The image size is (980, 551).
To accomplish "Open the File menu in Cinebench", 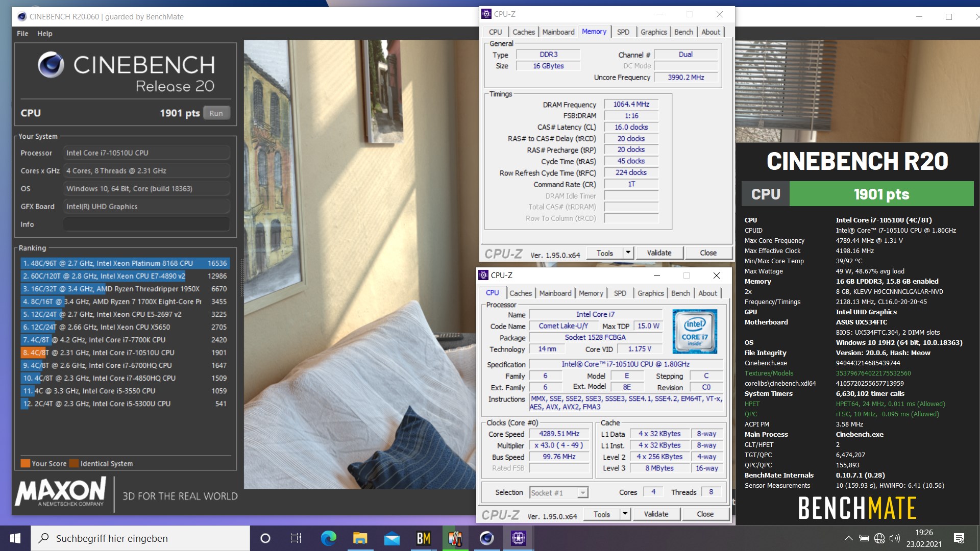I will click(x=22, y=34).
